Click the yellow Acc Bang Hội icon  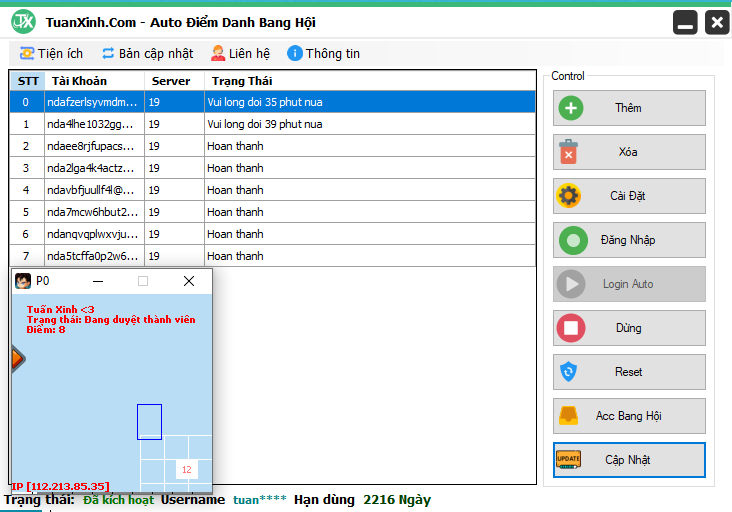(569, 416)
